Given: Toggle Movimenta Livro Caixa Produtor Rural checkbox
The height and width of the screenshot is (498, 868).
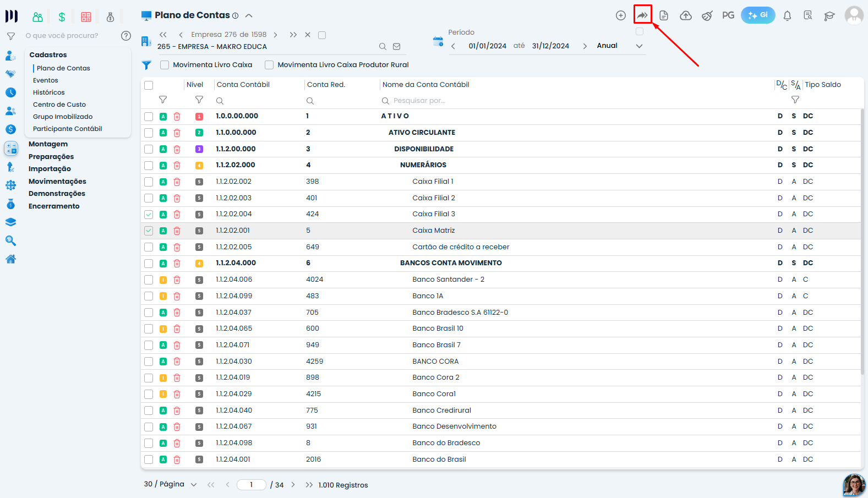Looking at the screenshot, I should [x=269, y=65].
